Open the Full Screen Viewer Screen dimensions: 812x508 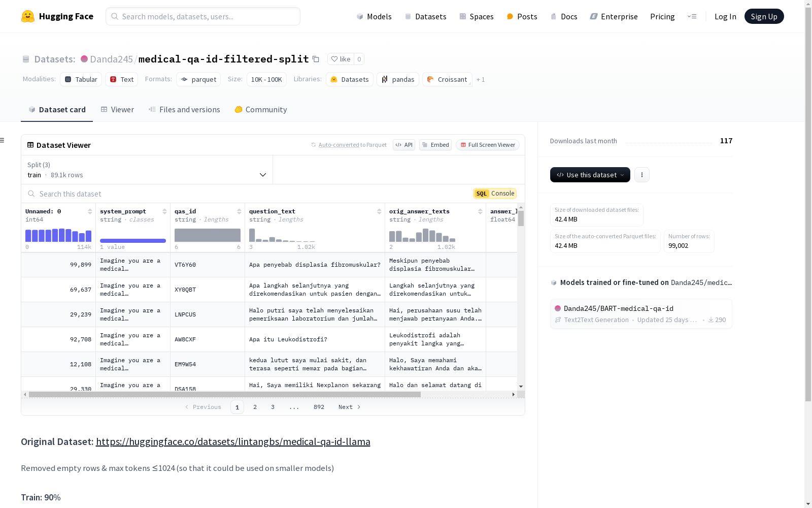click(x=487, y=145)
